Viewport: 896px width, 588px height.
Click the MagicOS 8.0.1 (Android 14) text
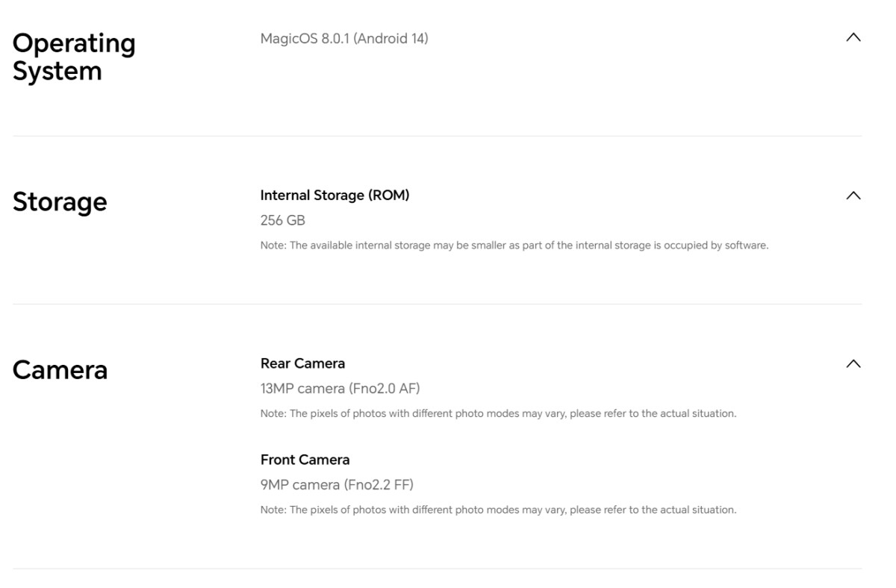pos(343,39)
